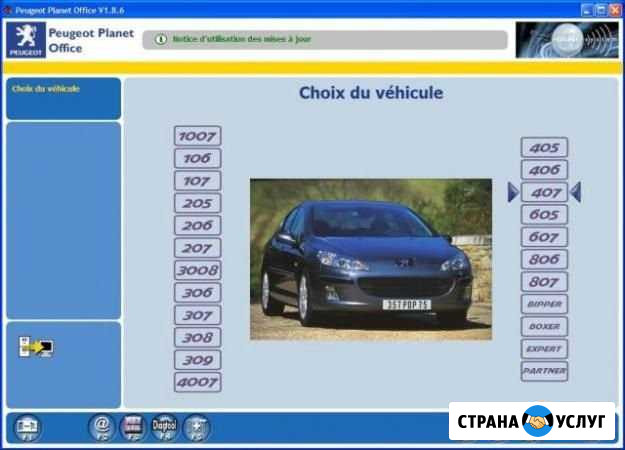The height and width of the screenshot is (450, 625).
Task: Select the Partner van button
Action: pos(544,371)
